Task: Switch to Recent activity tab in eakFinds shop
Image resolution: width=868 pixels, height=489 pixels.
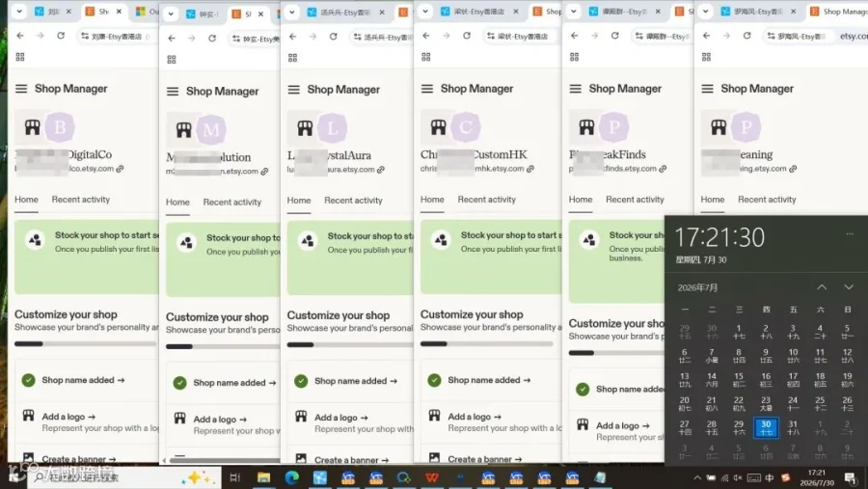Action: pyautogui.click(x=635, y=200)
